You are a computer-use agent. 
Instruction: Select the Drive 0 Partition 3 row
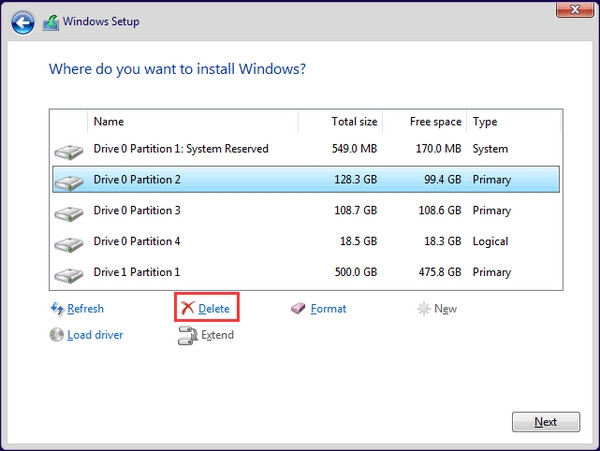306,210
